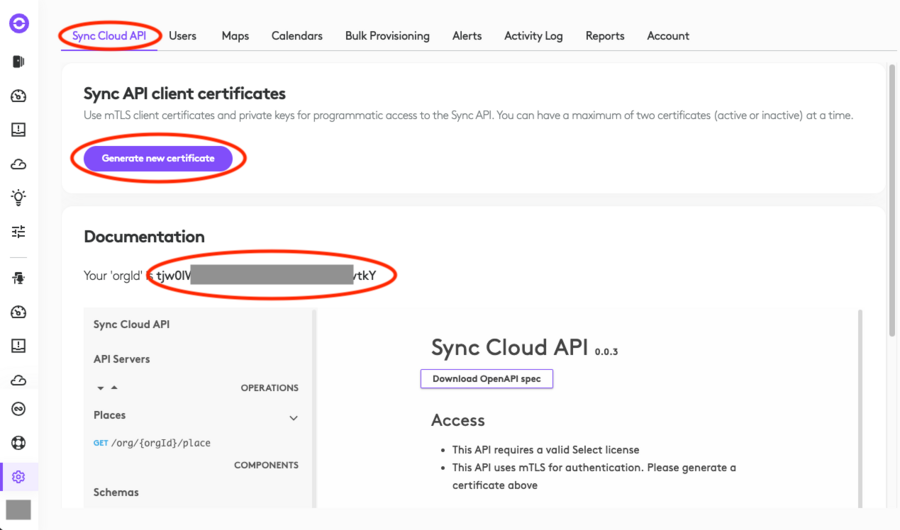Expand all operations with the down triangle

pos(100,388)
